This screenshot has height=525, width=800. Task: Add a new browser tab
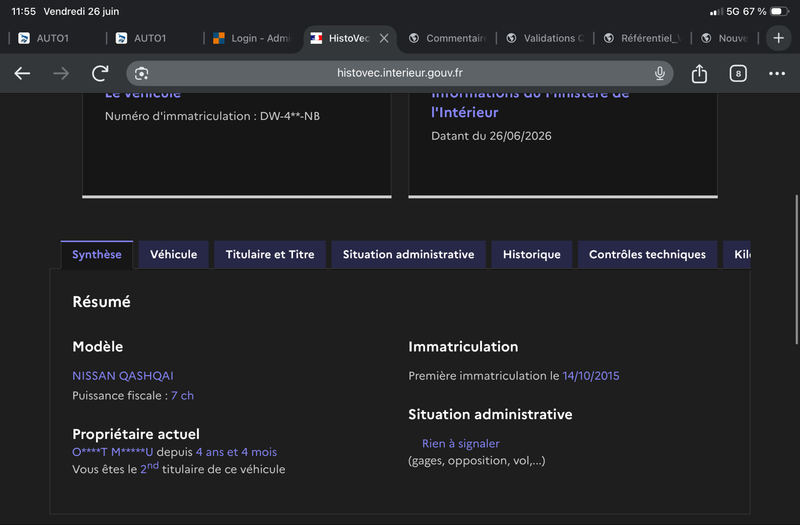(779, 38)
